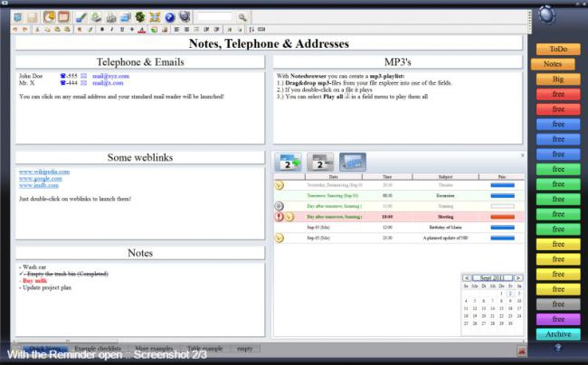Image resolution: width=588 pixels, height=365 pixels.
Task: Click the orange priority bar of Meeting
Action: point(502,217)
